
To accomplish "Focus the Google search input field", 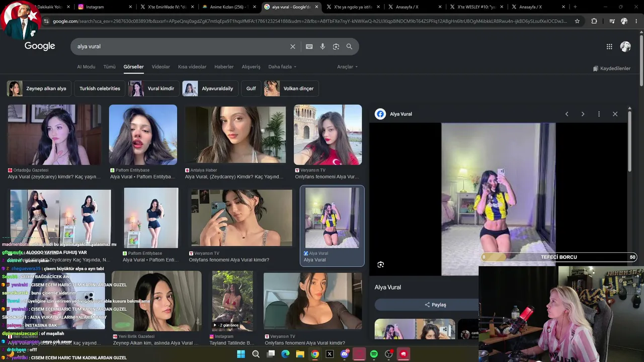I will pos(181,46).
